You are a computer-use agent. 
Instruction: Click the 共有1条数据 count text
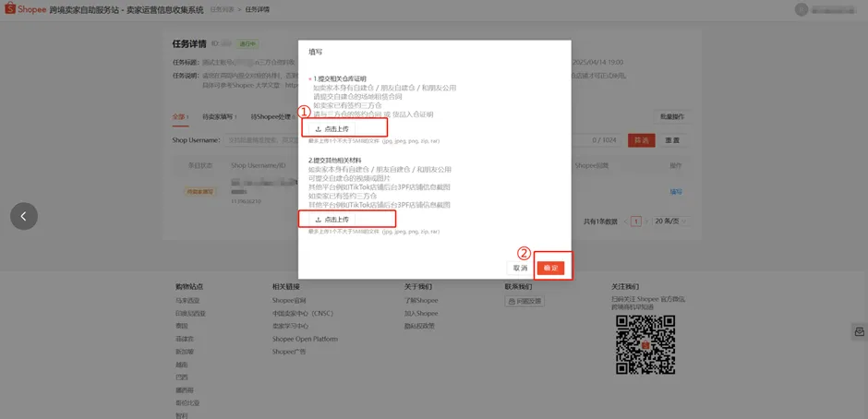click(600, 221)
